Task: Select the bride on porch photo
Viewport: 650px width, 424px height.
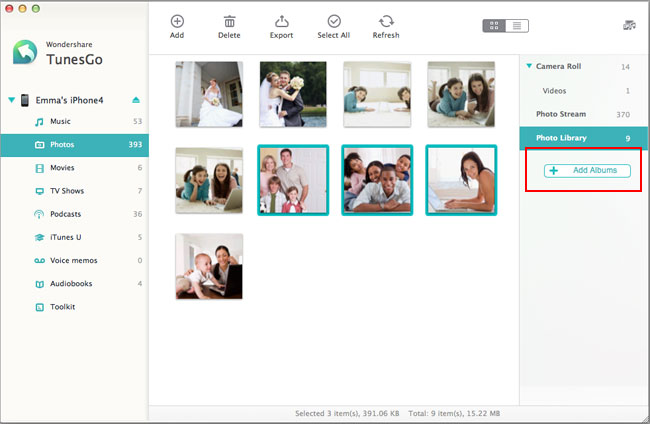Action: 209,94
